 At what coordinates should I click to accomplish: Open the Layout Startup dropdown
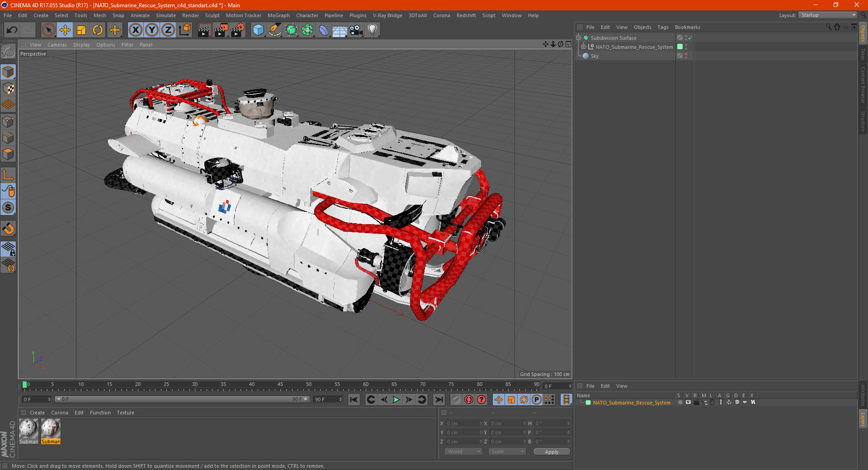(828, 15)
